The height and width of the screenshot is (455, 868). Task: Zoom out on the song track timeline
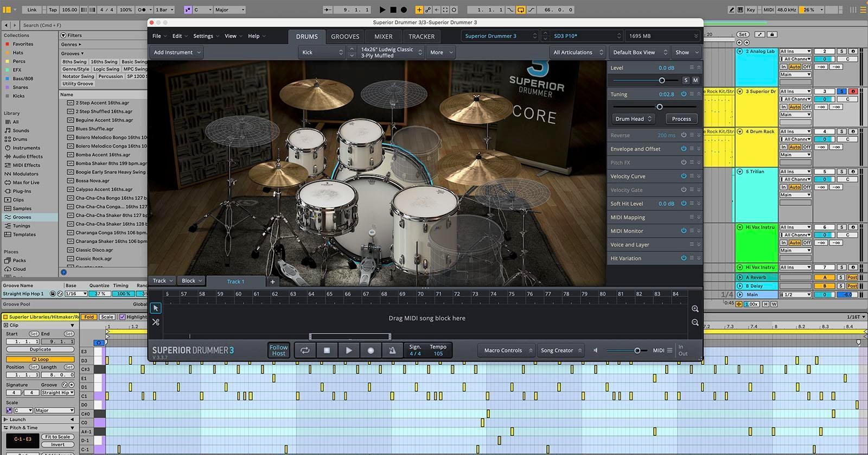(x=695, y=322)
